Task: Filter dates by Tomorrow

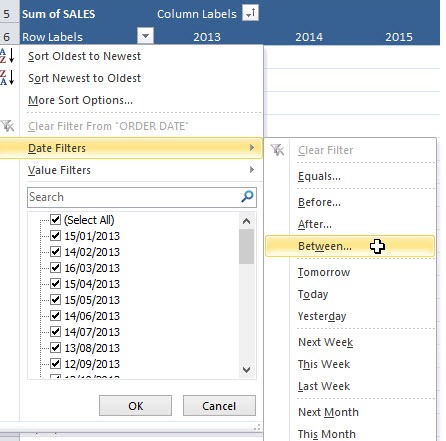Action: tap(324, 272)
